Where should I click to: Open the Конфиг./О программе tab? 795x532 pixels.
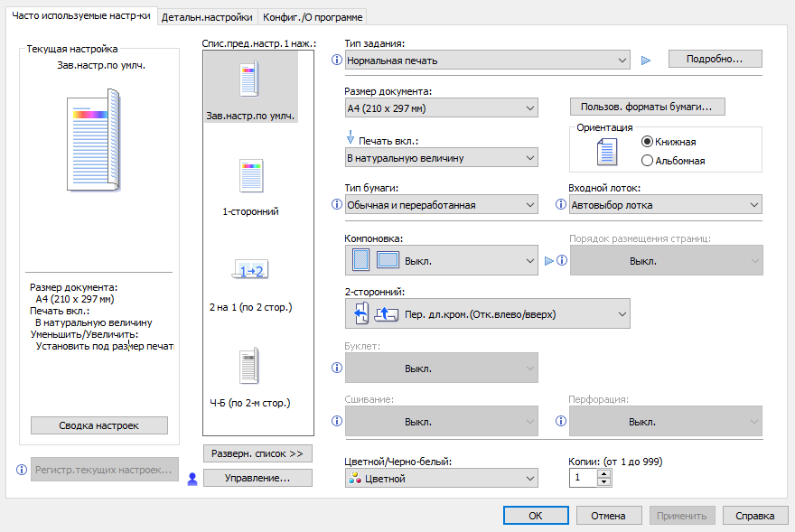[x=313, y=17]
